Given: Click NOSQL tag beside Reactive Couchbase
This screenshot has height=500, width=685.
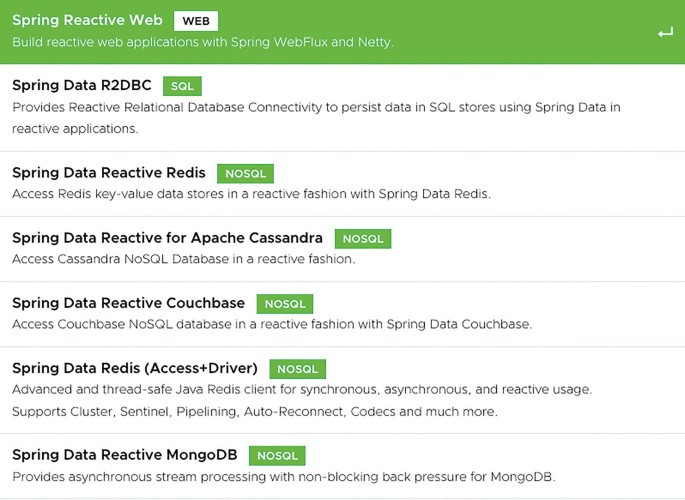Looking at the screenshot, I should 285,304.
